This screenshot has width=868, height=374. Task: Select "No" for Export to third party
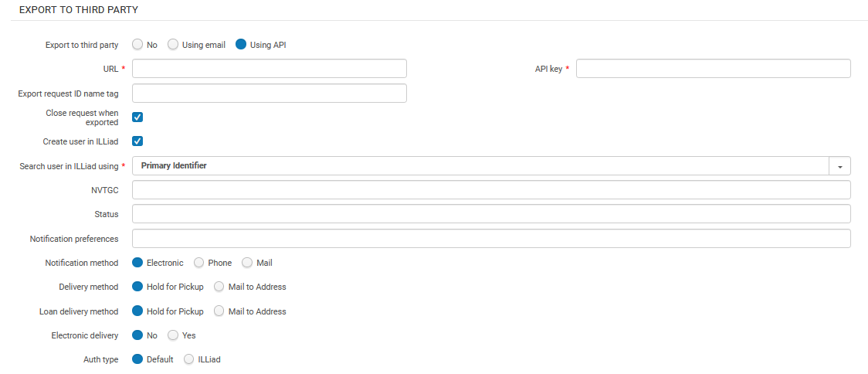click(x=137, y=45)
